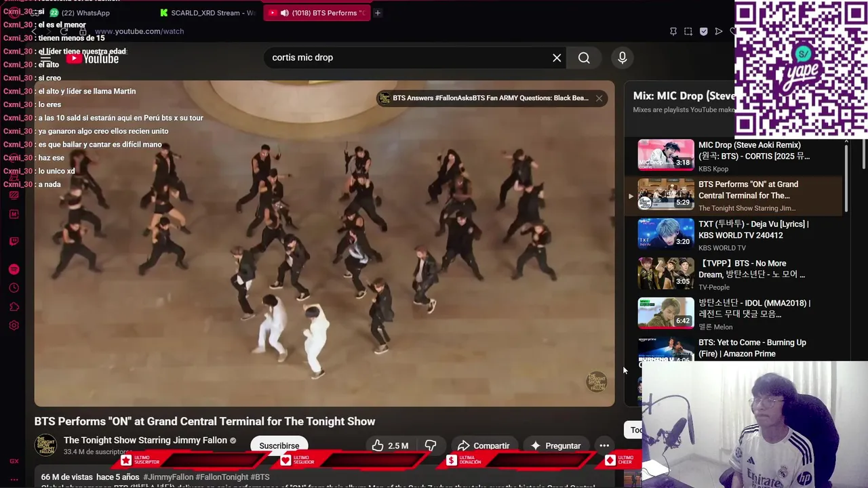This screenshot has height=488, width=868.
Task: Click the video title BTS Performs ON
Action: [x=205, y=422]
